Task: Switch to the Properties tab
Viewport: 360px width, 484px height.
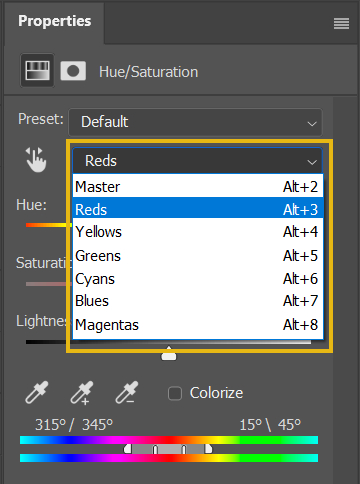Action: 54,21
